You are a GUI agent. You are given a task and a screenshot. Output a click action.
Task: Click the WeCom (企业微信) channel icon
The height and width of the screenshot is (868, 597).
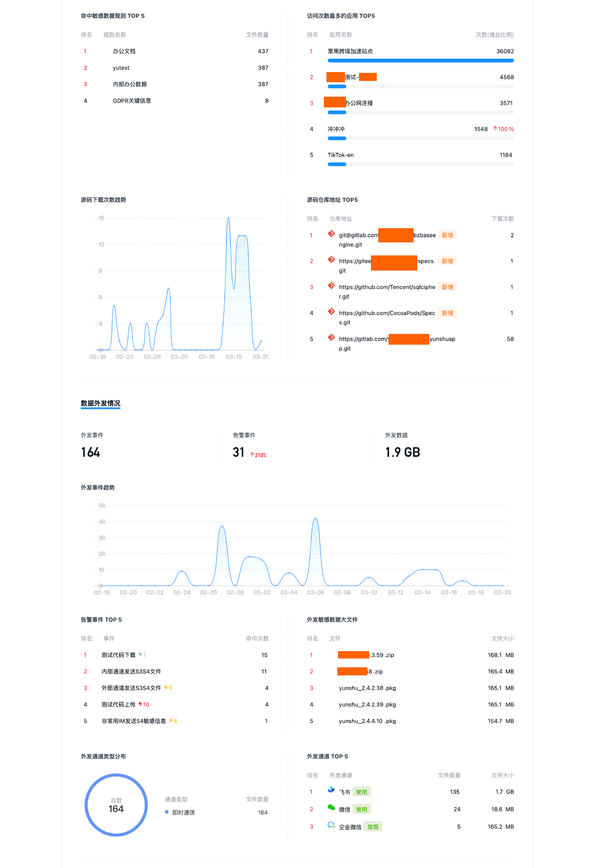[x=331, y=825]
